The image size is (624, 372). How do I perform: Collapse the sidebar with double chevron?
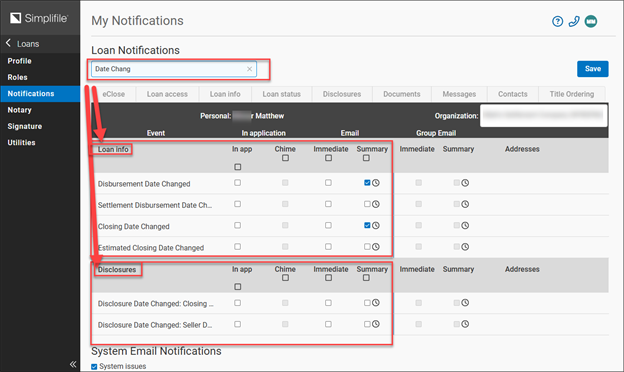tap(73, 364)
